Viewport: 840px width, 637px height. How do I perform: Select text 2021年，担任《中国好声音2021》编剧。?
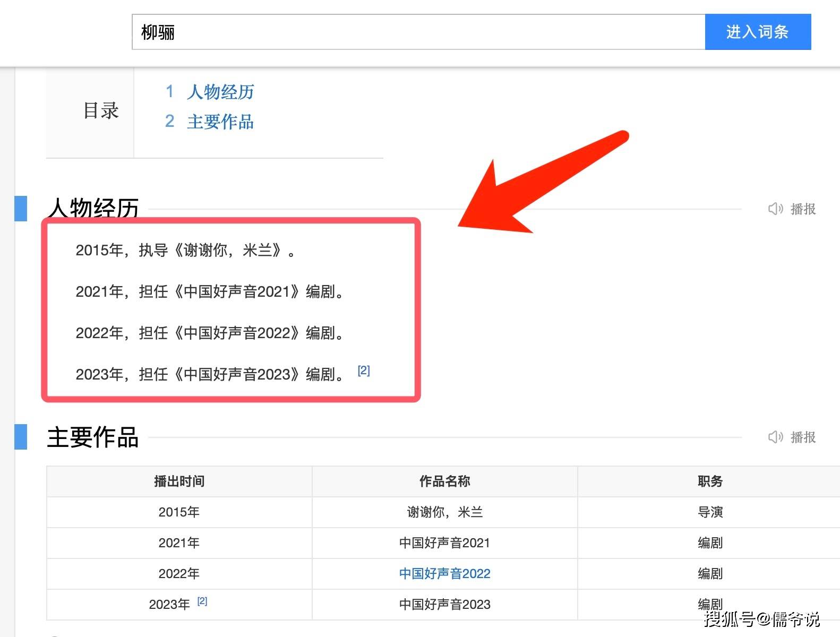(x=210, y=291)
